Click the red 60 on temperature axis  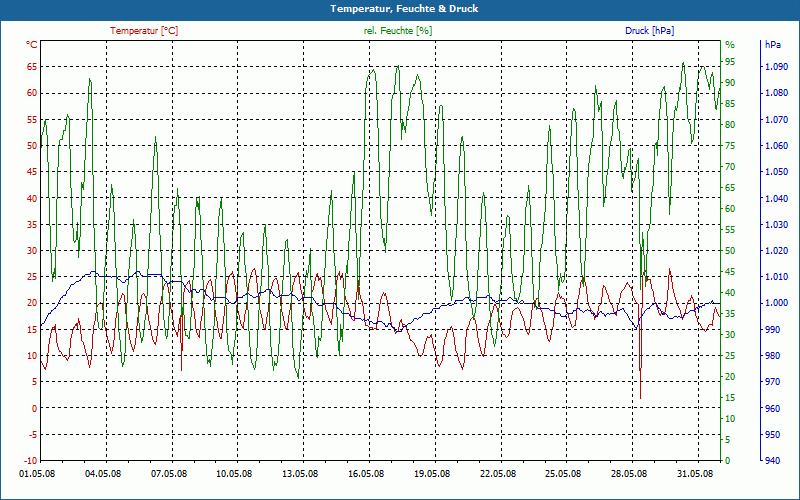click(32, 93)
